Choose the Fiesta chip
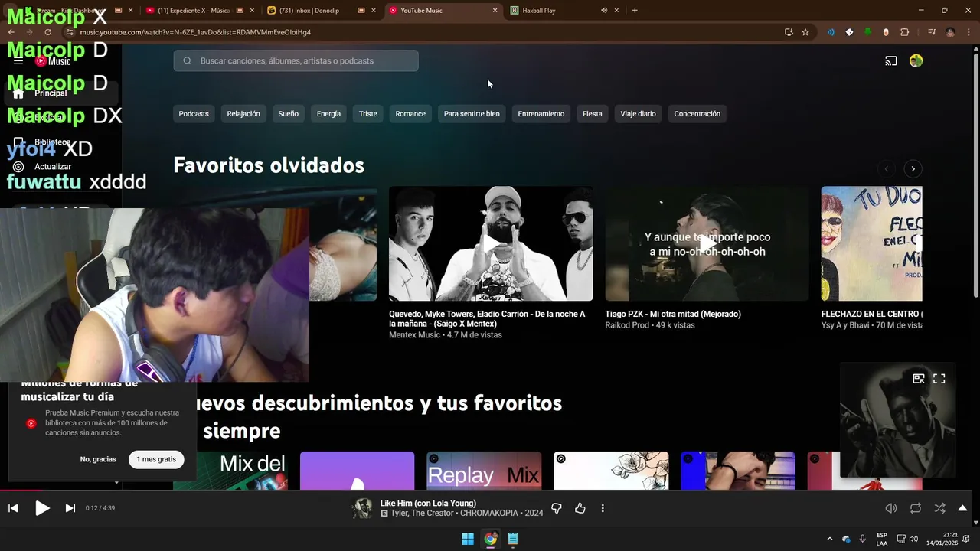 [x=592, y=114]
